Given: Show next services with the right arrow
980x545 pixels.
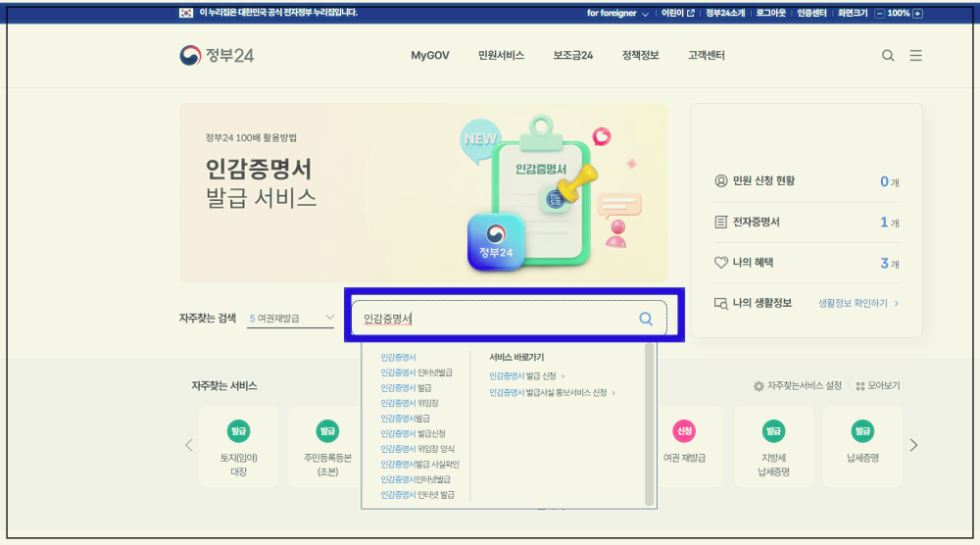Looking at the screenshot, I should [x=913, y=445].
